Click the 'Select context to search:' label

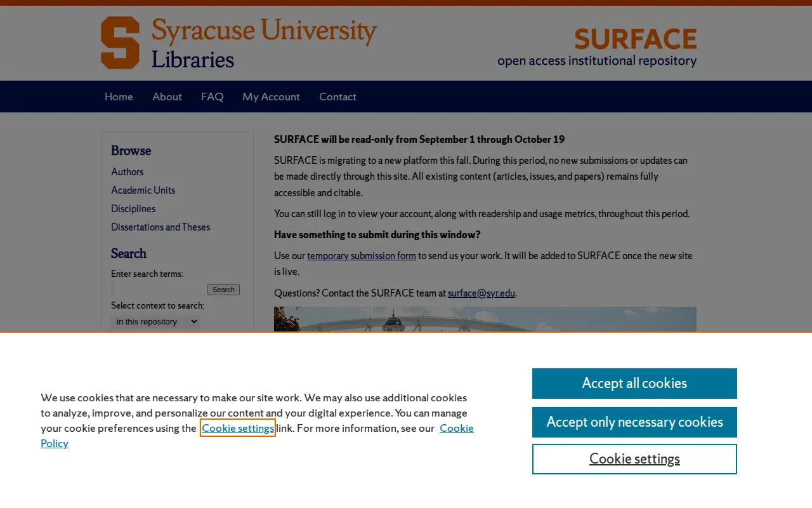[x=157, y=305]
